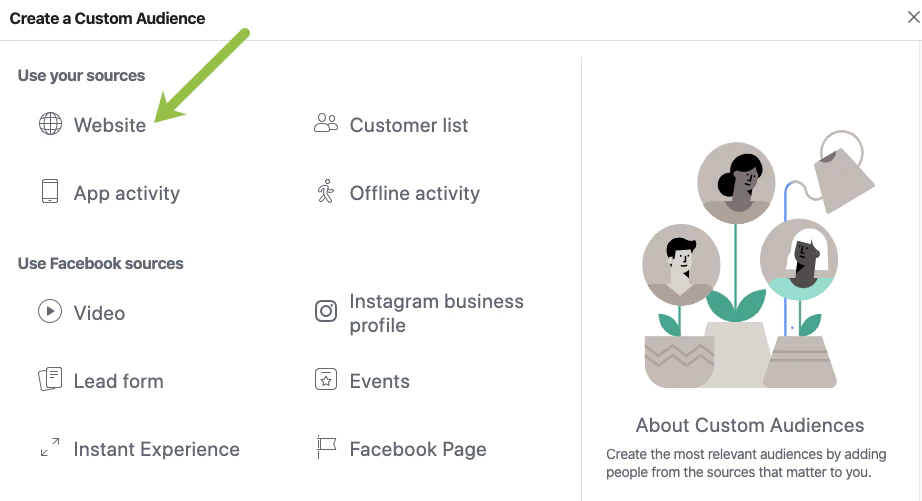Click the About Custom Audiences illustration
922x501 pixels.
pyautogui.click(x=750, y=270)
